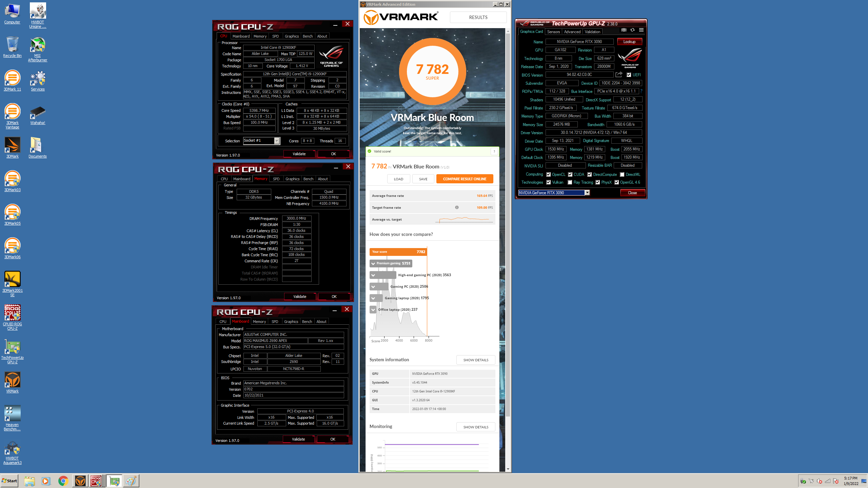Open the NVIDIA GeForce RTX 3090 GPU selector dropdown
The image size is (868, 488).
tap(587, 192)
